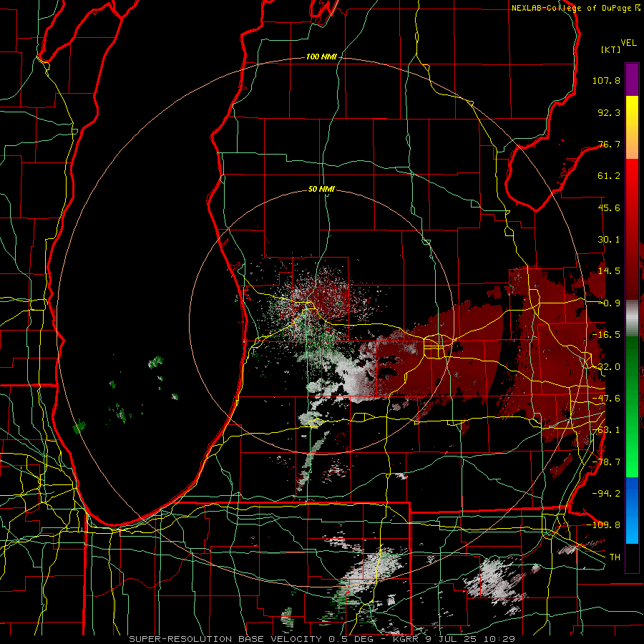Click the Super-Resolution Base Velocity caption
This screenshot has width=644, height=644.
coord(322,639)
